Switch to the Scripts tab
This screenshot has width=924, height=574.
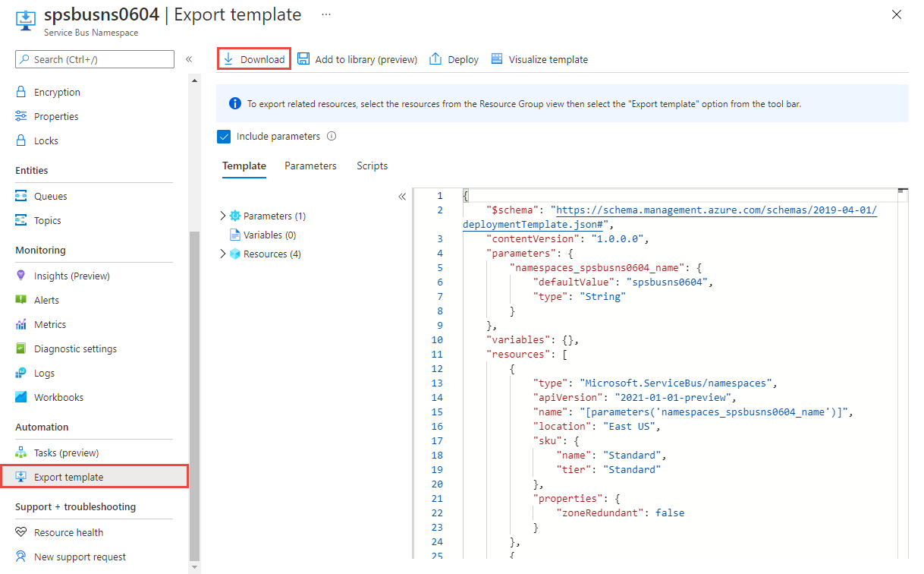(x=372, y=166)
